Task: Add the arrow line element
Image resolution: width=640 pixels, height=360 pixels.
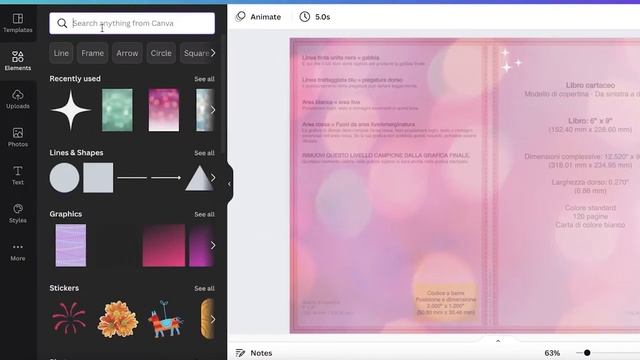Action: (166, 178)
